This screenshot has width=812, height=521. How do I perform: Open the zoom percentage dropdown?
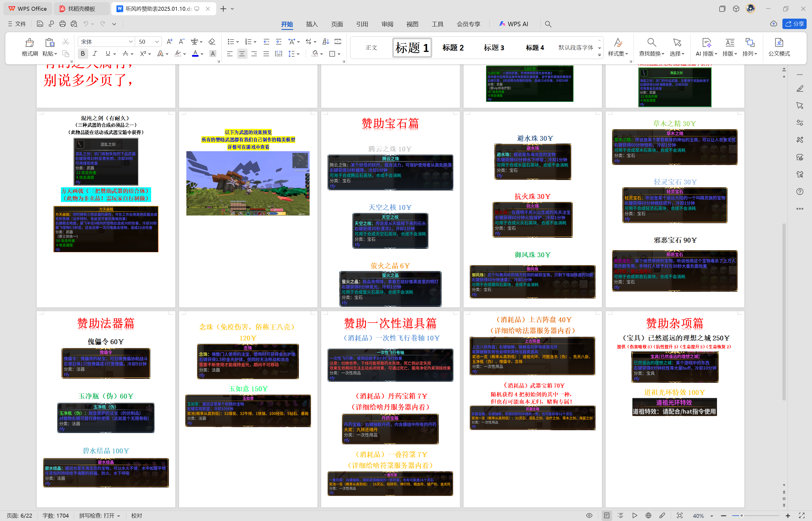[711, 516]
